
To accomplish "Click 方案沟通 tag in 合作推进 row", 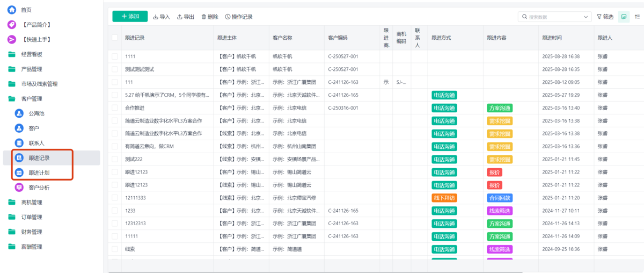I will [x=500, y=107].
